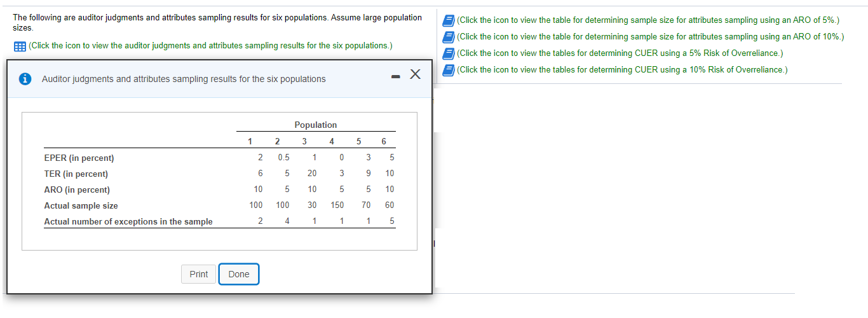Click the actual sample size value 70
868x318 pixels.
tap(366, 205)
